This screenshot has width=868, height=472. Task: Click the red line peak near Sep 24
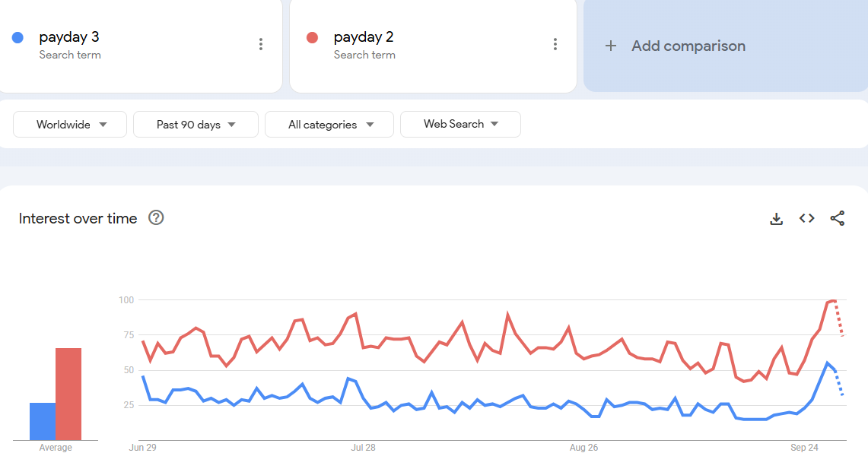[x=833, y=301]
